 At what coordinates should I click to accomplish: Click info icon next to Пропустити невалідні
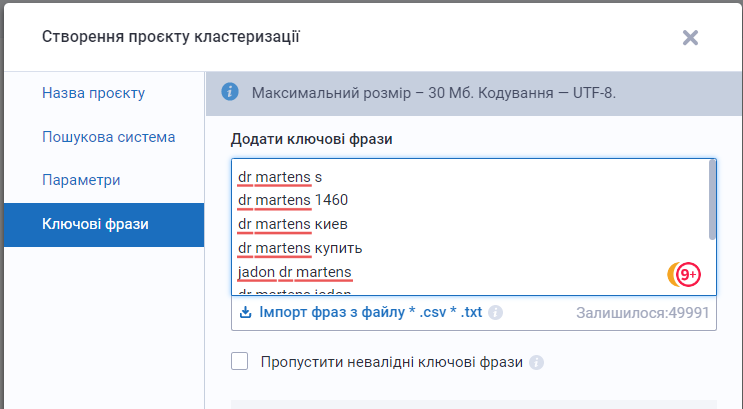(536, 362)
